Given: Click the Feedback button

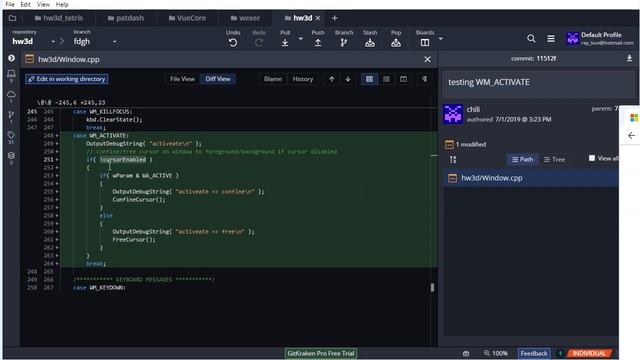Looking at the screenshot, I should (x=534, y=353).
